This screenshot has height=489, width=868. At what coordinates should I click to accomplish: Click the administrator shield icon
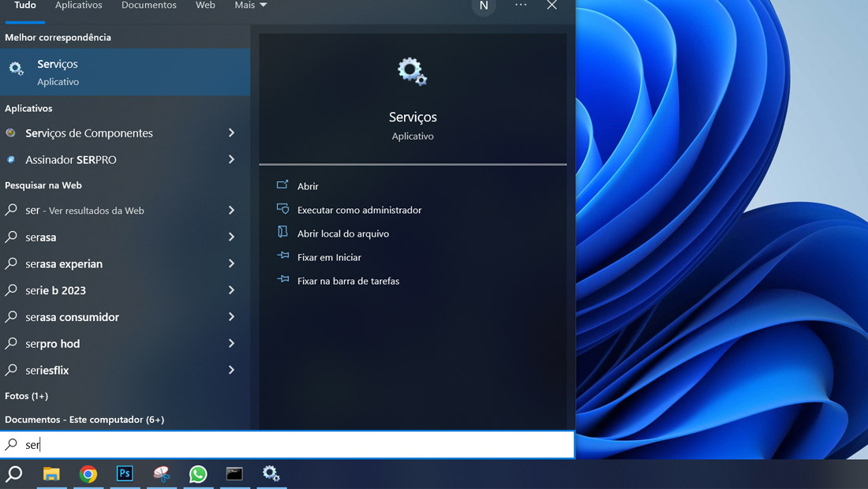coord(282,208)
